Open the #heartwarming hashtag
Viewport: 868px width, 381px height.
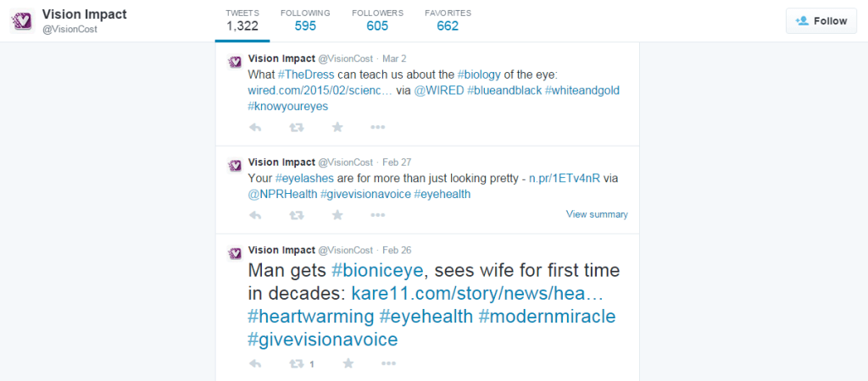[x=310, y=317]
